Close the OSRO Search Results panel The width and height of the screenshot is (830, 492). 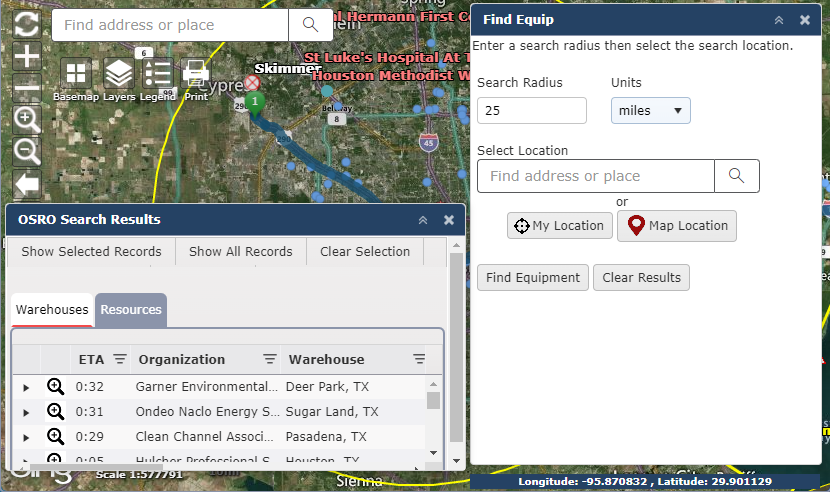click(449, 220)
